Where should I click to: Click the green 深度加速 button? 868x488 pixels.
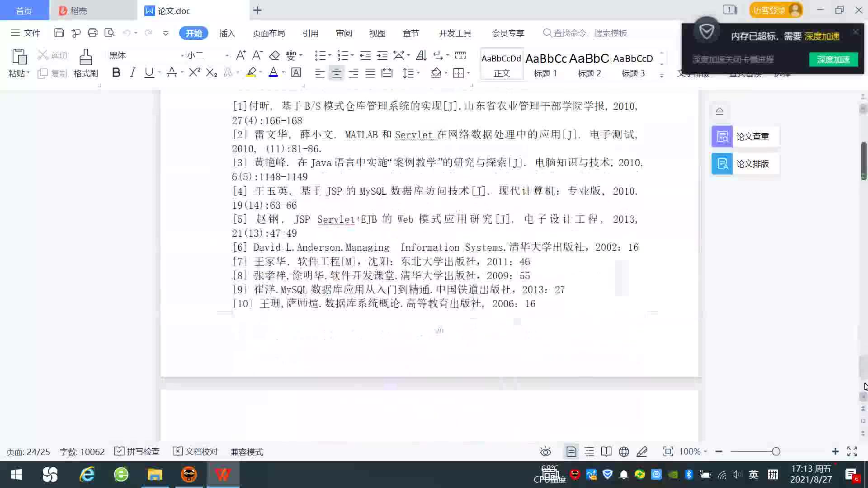(833, 59)
